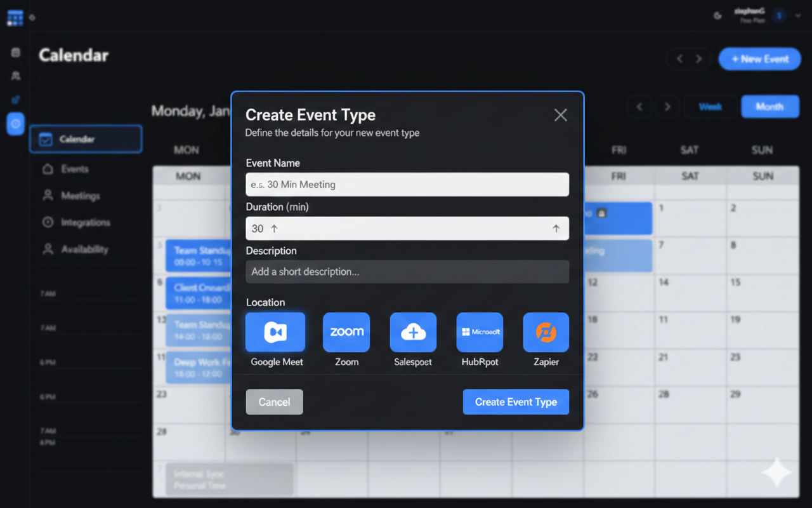The height and width of the screenshot is (508, 812).
Task: Select the HubRpot Microsoft icon
Action: [x=480, y=332]
